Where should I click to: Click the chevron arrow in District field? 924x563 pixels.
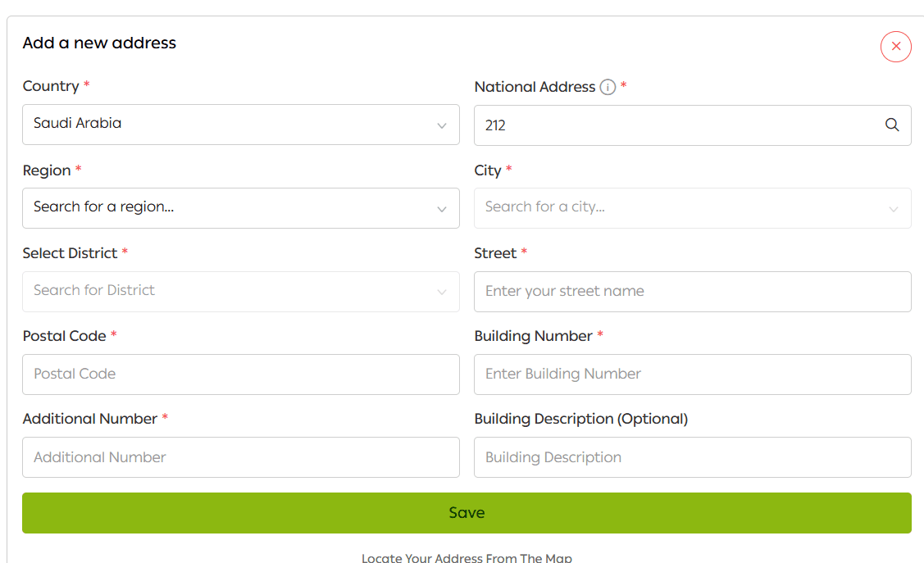(442, 293)
